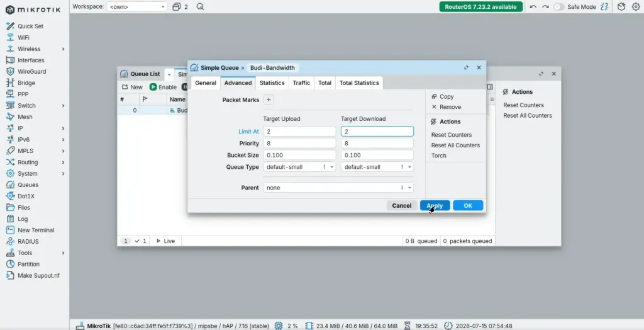Click Reset Counters in Simple Queue dialog

point(452,135)
